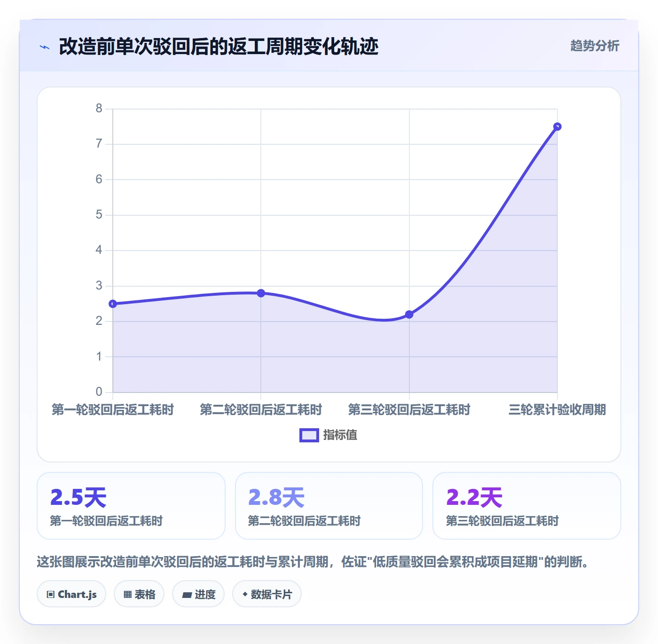Click the grid icon in 表格 chip
The image size is (658, 644).
(127, 595)
